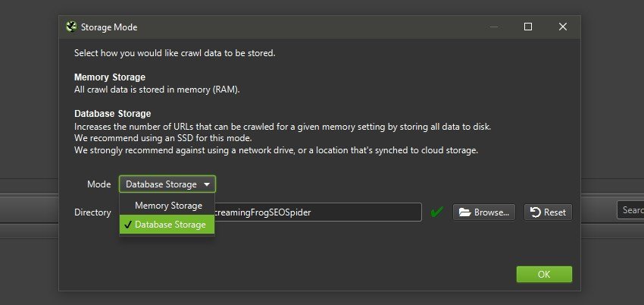This screenshot has width=644, height=305.
Task: Click the Mode dropdown arrow
Action: (x=206, y=184)
